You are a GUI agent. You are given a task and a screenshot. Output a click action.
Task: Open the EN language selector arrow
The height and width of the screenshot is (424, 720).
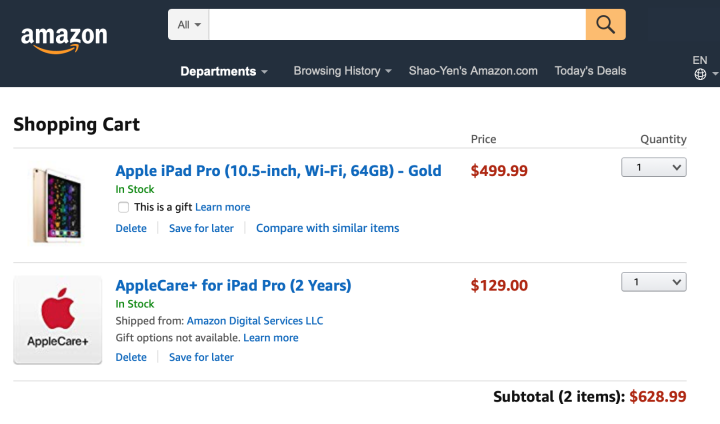(714, 73)
